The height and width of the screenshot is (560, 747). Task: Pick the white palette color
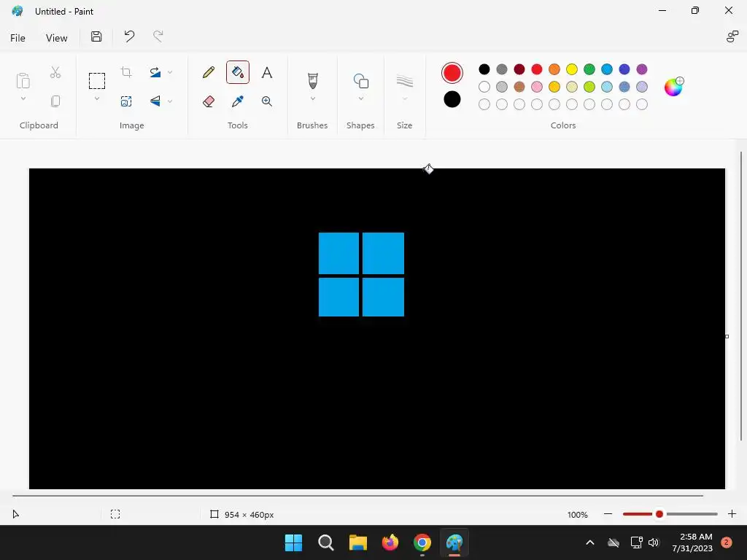point(484,87)
